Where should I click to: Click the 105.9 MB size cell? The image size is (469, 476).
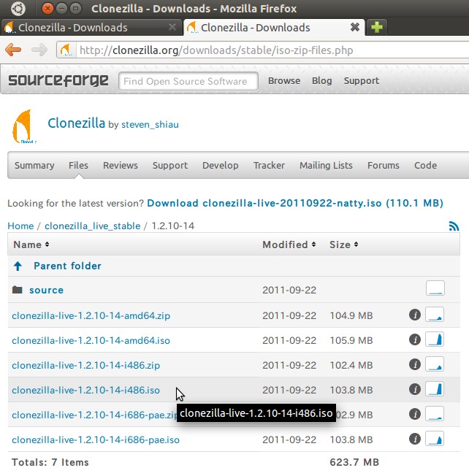(351, 340)
